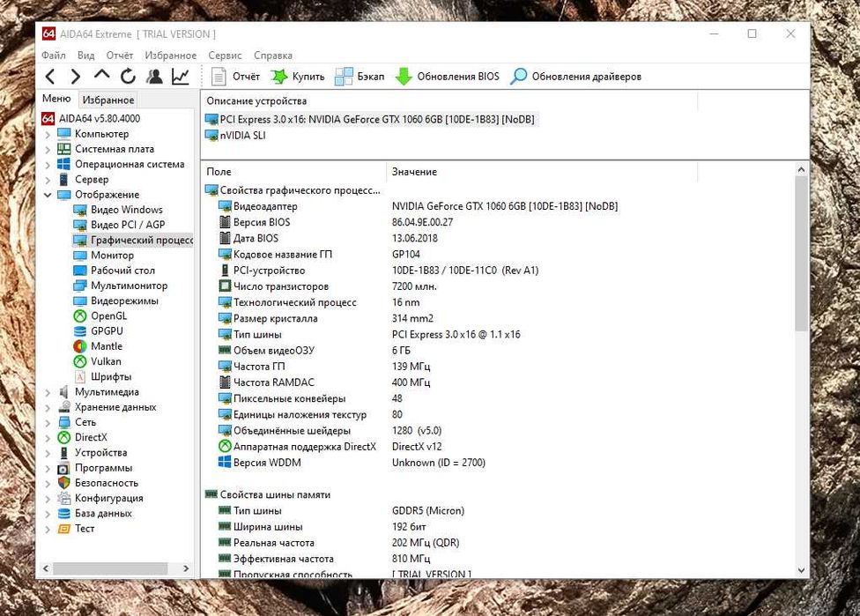Screen dimensions: 860x616
Task: Click the details list vertical scrollbar thumb
Action: pyautogui.click(x=801, y=254)
